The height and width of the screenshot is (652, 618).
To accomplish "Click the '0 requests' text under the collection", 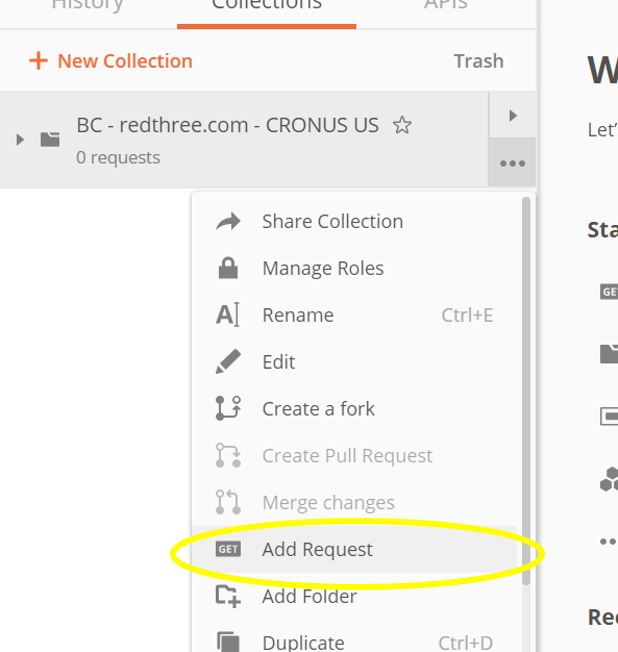I will [118, 158].
